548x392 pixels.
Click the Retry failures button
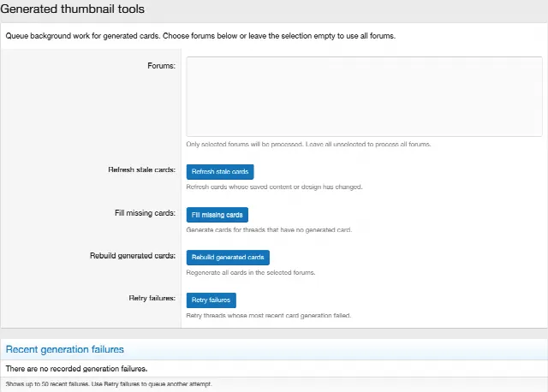[x=211, y=300]
